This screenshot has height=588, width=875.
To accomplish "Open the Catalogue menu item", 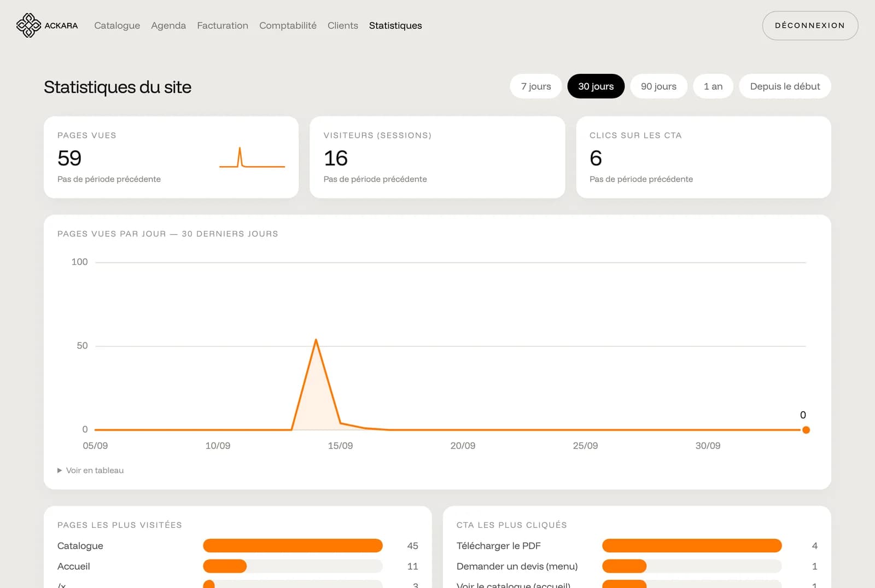I will tap(117, 26).
